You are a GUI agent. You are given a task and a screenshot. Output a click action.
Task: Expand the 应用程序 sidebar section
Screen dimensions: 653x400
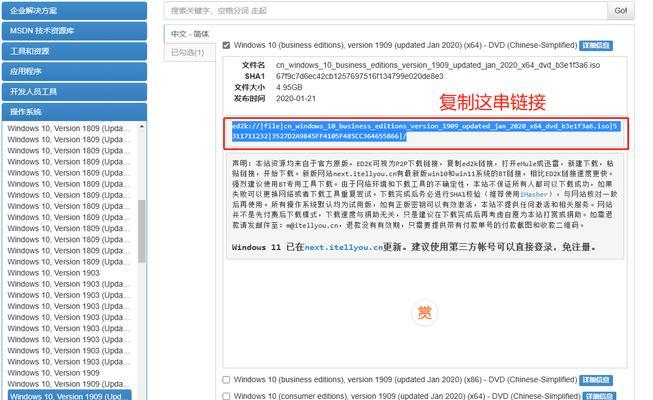pos(74,71)
